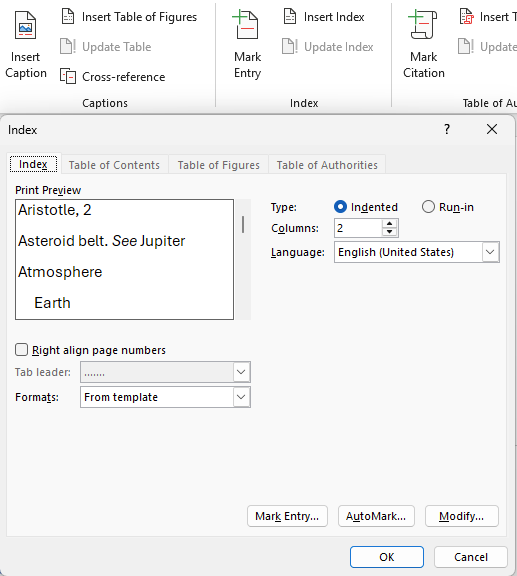Click the Update Index icon

point(290,47)
